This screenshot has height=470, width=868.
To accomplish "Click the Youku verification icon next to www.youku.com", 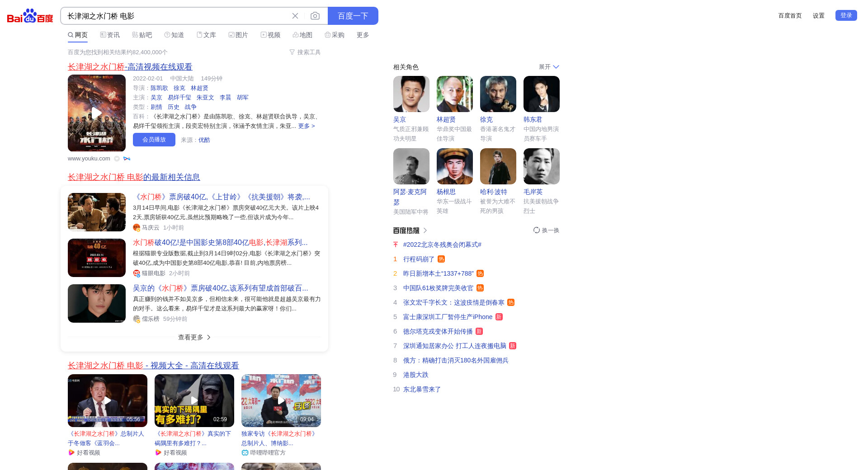I will coord(117,159).
